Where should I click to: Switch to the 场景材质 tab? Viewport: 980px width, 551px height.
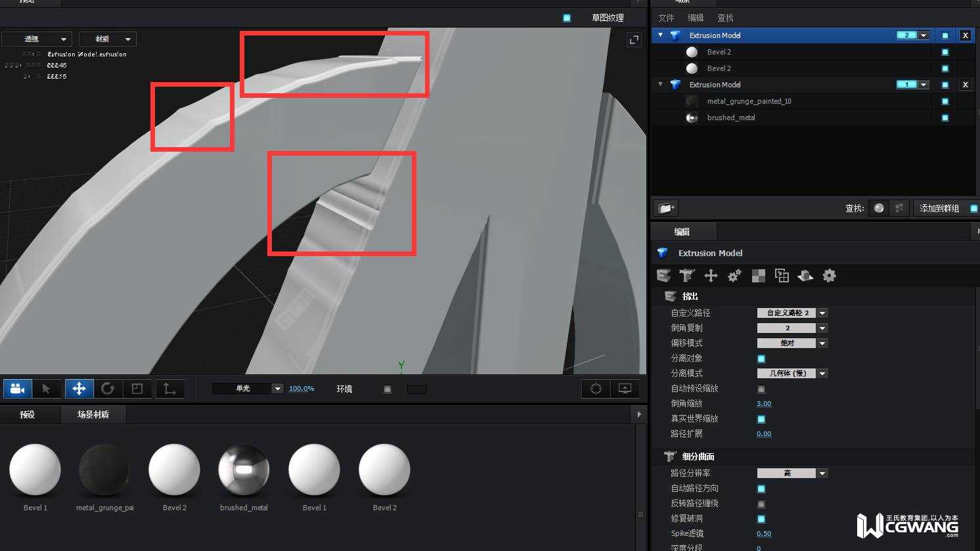coord(93,414)
